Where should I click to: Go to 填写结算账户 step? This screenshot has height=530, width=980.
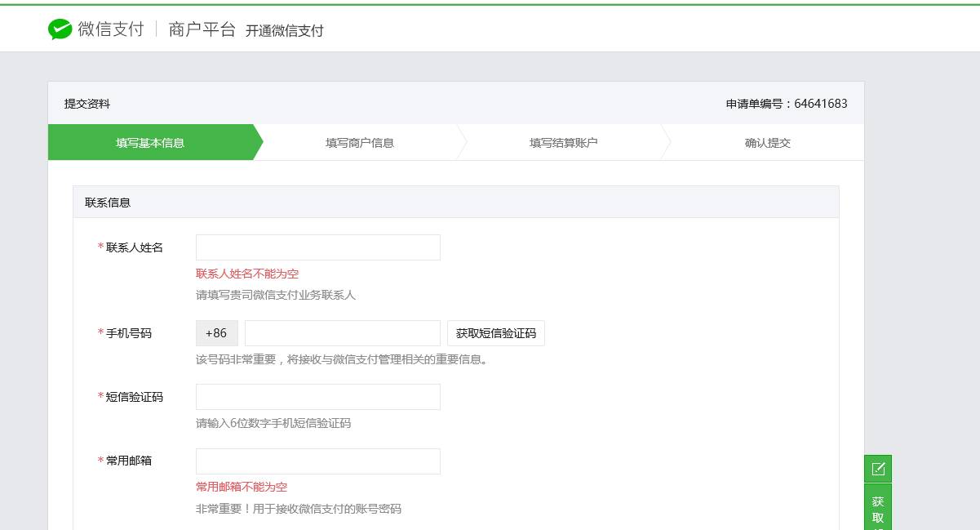[x=564, y=143]
